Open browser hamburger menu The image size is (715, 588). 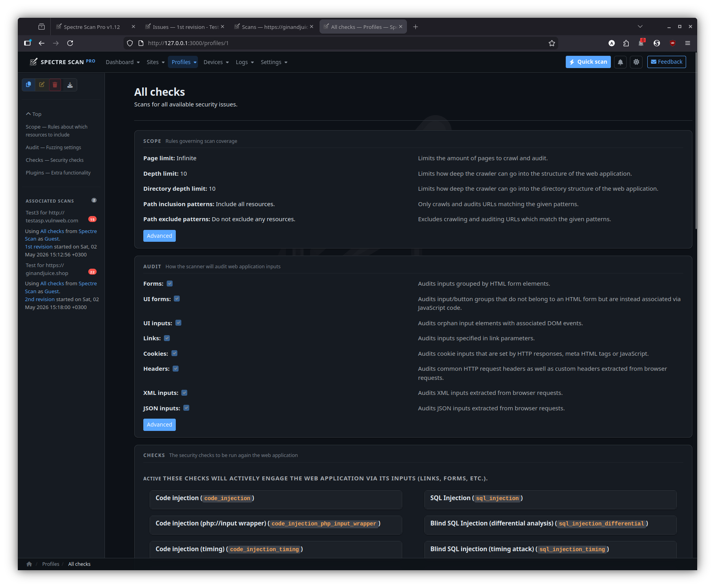(688, 43)
